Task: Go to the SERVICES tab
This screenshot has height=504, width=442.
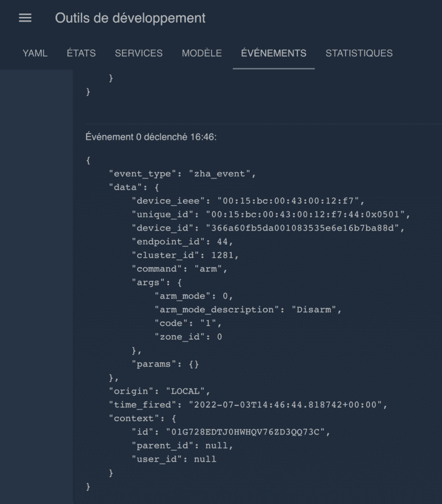Action: [138, 53]
